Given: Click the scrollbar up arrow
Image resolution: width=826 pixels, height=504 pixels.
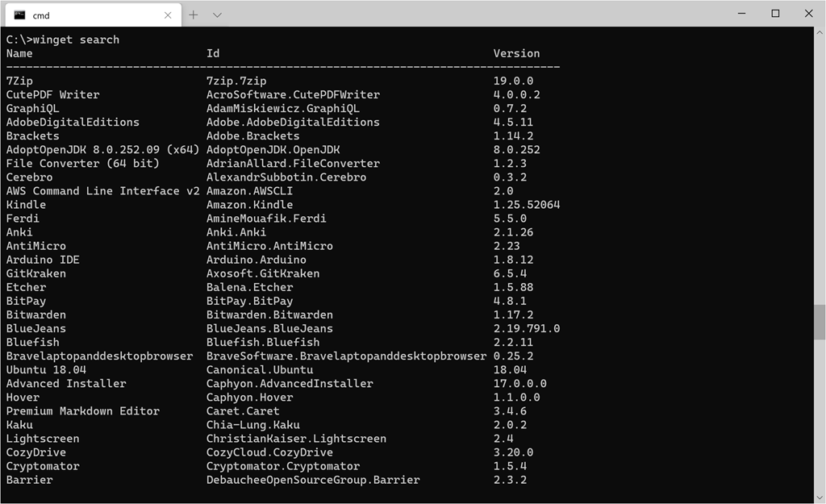Looking at the screenshot, I should (820, 32).
